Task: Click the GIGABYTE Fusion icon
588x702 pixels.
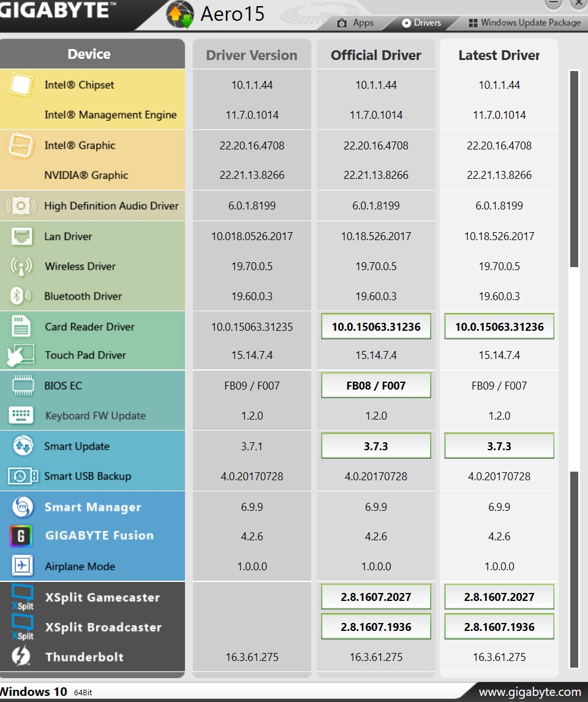Action: coord(21,536)
